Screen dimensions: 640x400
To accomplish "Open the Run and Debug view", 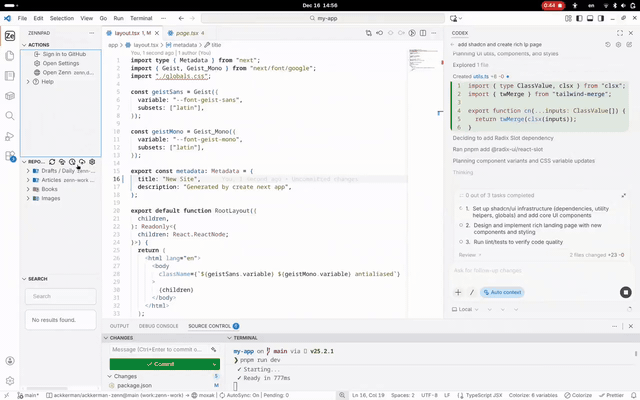I will coord(10,136).
